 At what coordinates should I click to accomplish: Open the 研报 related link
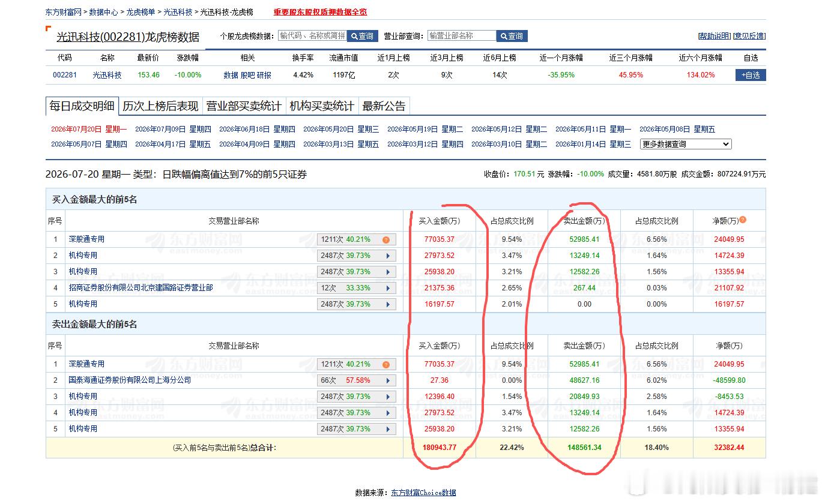pyautogui.click(x=264, y=75)
